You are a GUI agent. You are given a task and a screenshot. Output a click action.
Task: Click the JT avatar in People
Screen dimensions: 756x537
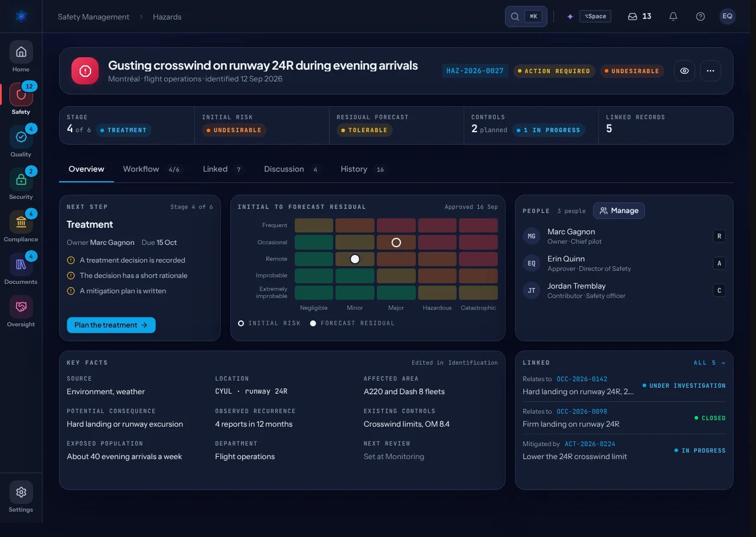click(x=532, y=290)
